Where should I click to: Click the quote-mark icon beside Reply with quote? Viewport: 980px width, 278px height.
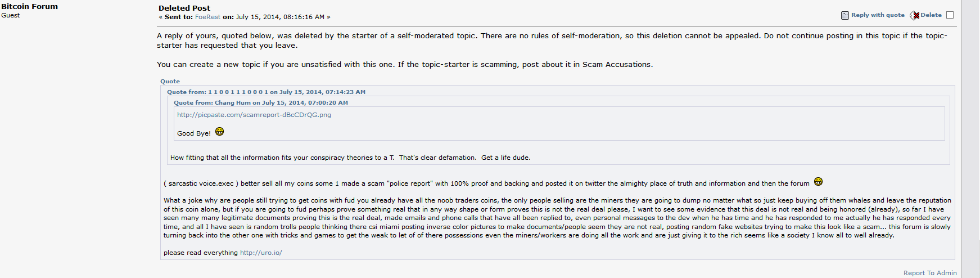(x=844, y=15)
